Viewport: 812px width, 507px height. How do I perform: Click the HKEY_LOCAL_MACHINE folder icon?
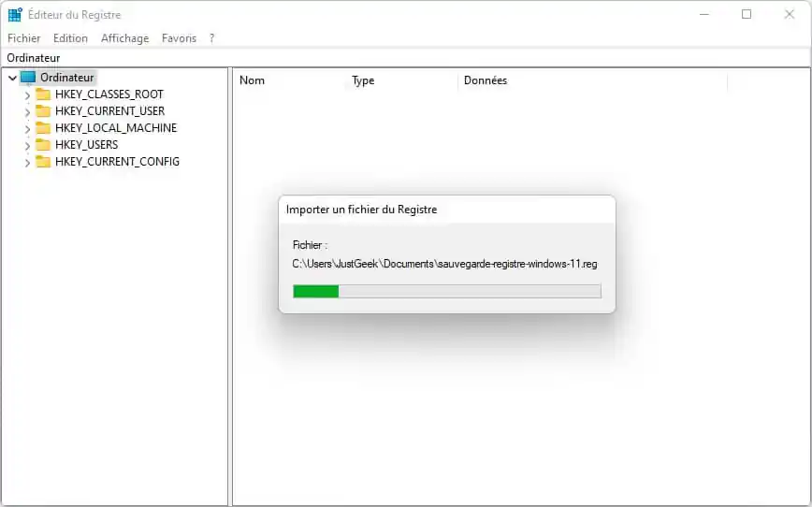pos(43,128)
